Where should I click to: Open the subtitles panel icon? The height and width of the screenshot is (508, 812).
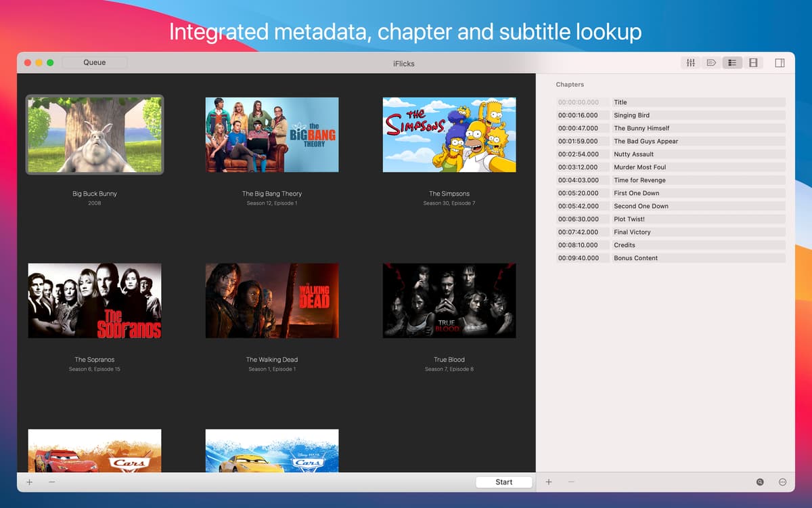click(x=752, y=62)
